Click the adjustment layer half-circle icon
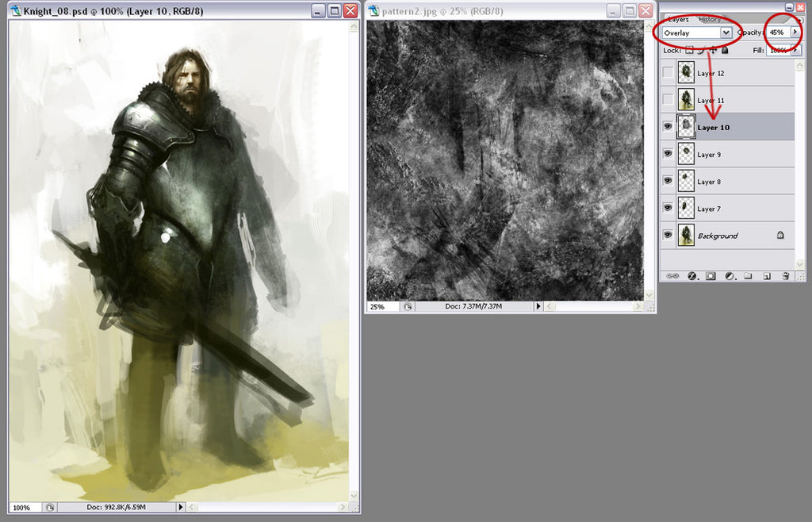The height and width of the screenshot is (522, 812). click(728, 275)
